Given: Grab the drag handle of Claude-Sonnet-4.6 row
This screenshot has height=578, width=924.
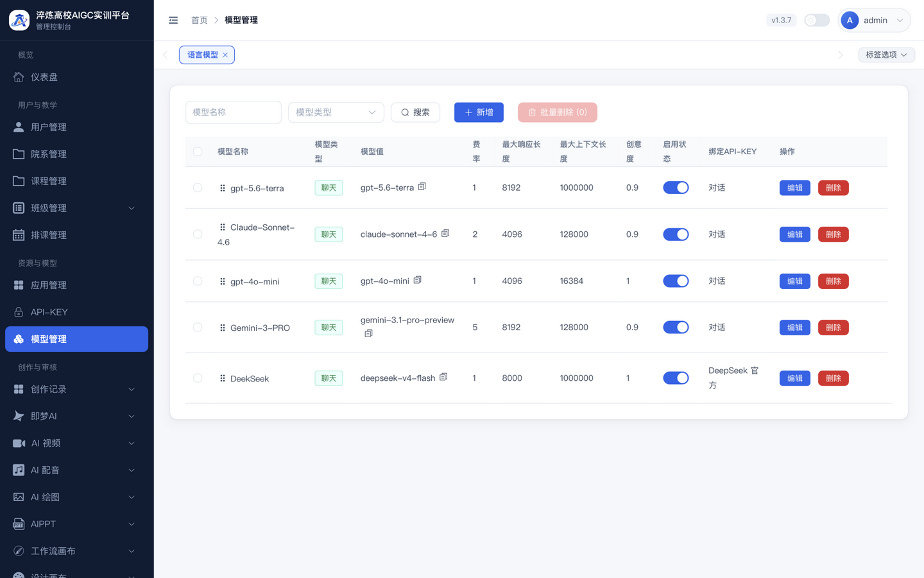Looking at the screenshot, I should pyautogui.click(x=223, y=227).
